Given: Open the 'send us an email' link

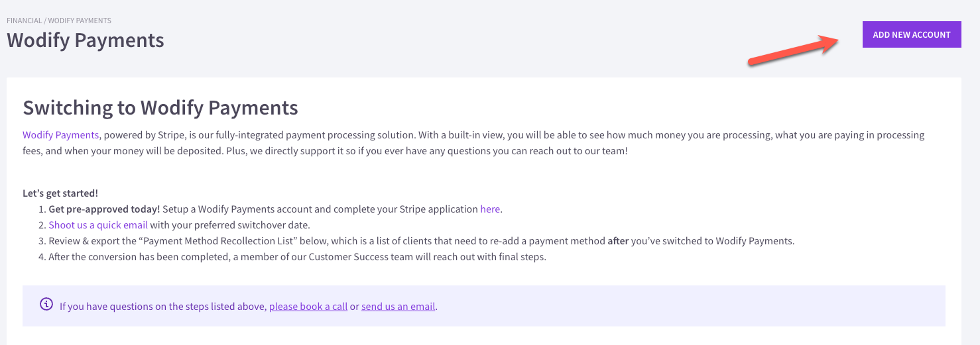Looking at the screenshot, I should (x=398, y=307).
